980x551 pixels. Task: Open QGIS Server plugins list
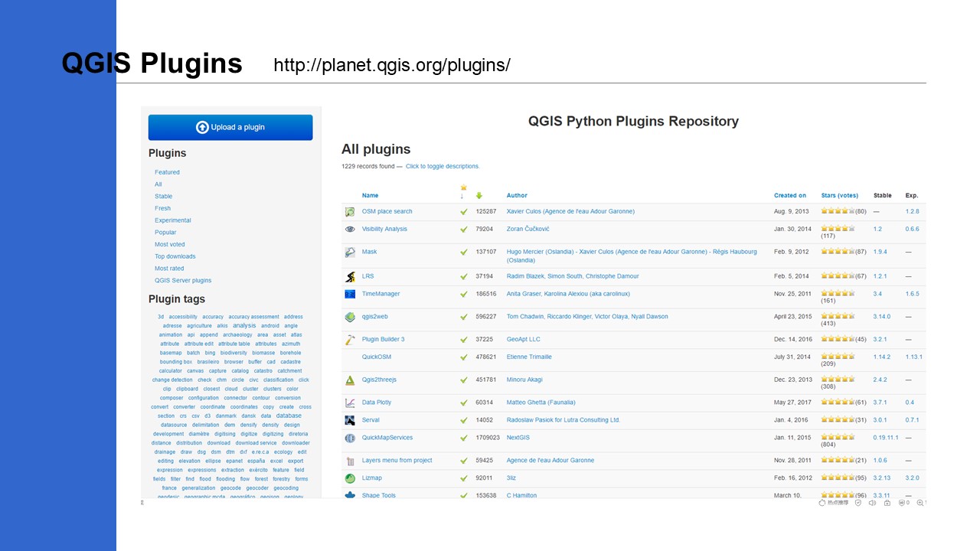click(183, 281)
